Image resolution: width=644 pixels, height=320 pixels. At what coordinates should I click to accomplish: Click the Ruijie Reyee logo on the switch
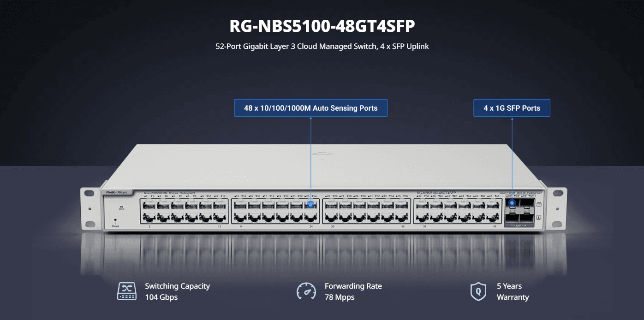click(x=114, y=192)
